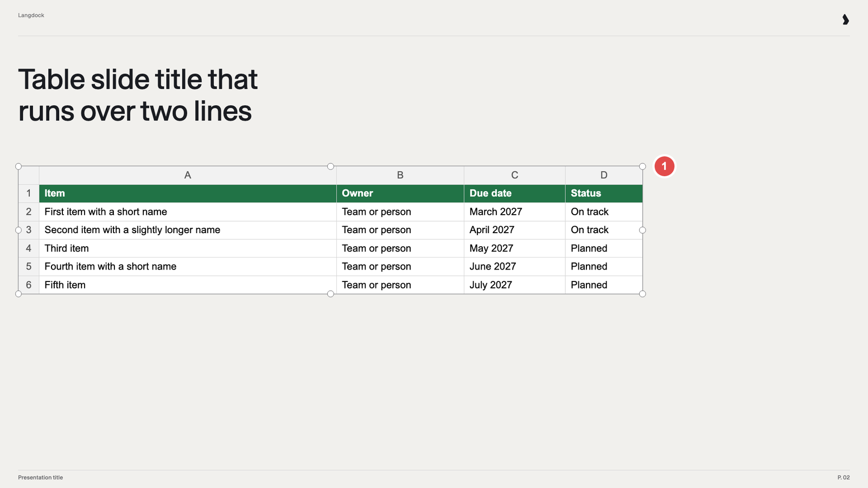Viewport: 868px width, 488px height.
Task: Select column B header
Action: 400,175
